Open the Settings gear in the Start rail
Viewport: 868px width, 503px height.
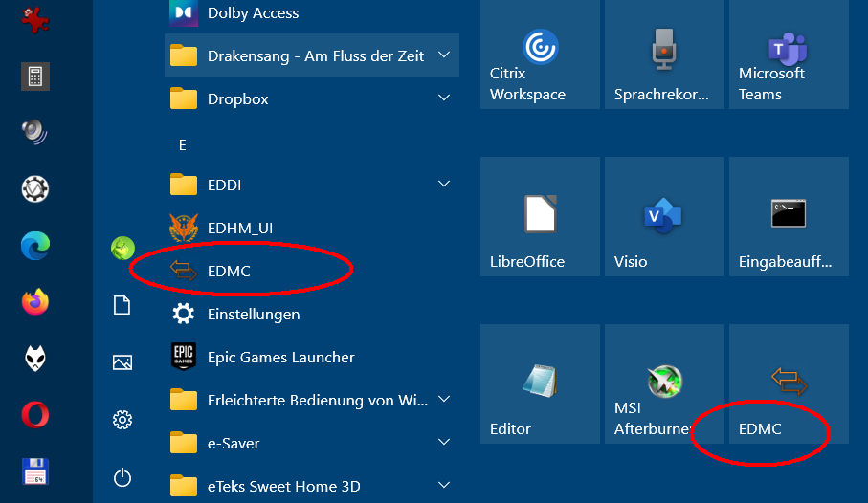click(x=122, y=420)
